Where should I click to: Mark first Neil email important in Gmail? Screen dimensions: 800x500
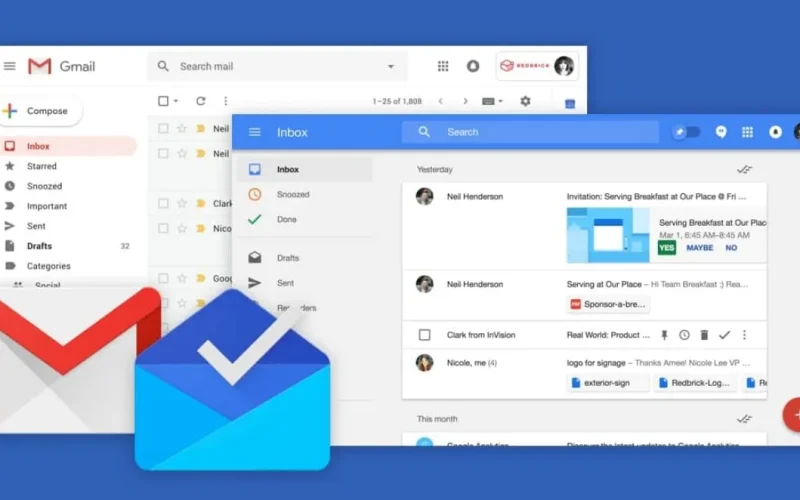pyautogui.click(x=201, y=129)
